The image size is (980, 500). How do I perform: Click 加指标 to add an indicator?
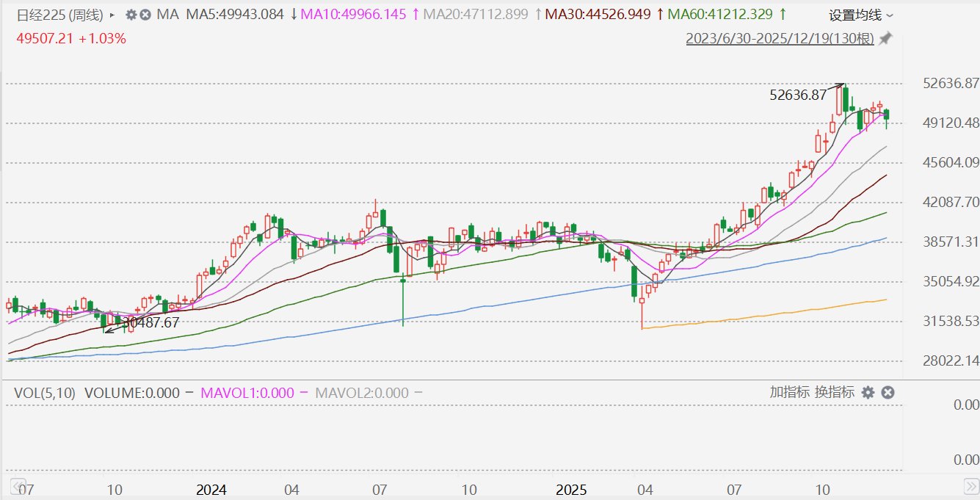click(790, 392)
